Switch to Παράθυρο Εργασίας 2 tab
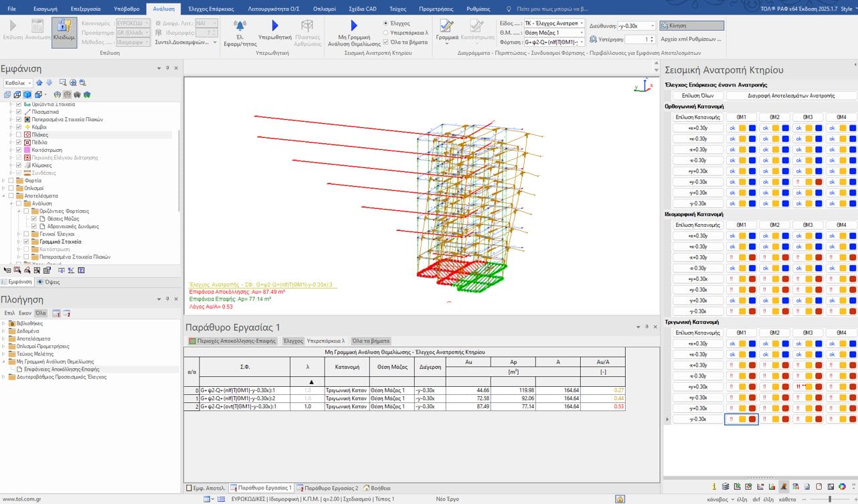 [327, 488]
